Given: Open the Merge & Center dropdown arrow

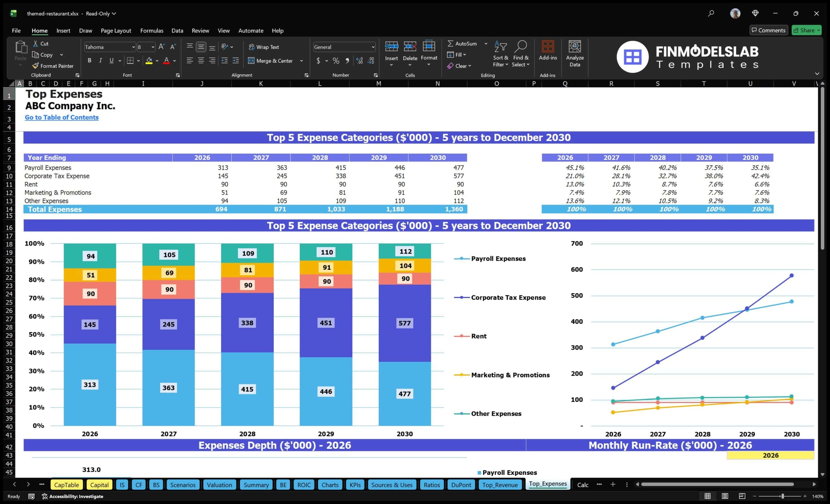Looking at the screenshot, I should (302, 61).
